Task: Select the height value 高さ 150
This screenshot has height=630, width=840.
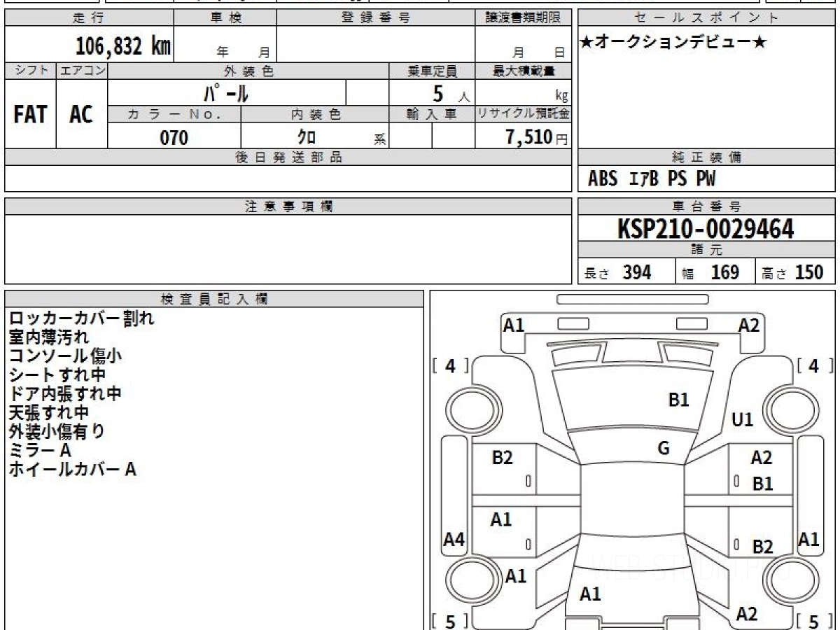Action: click(x=792, y=272)
